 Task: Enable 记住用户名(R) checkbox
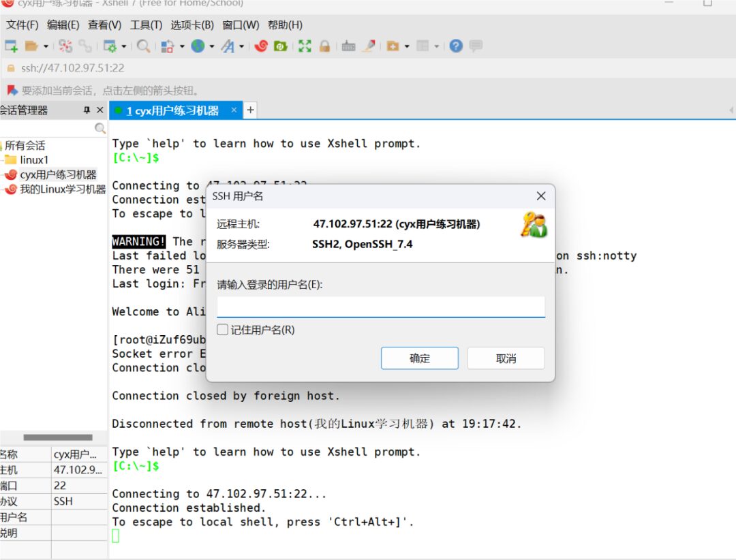[x=222, y=330]
